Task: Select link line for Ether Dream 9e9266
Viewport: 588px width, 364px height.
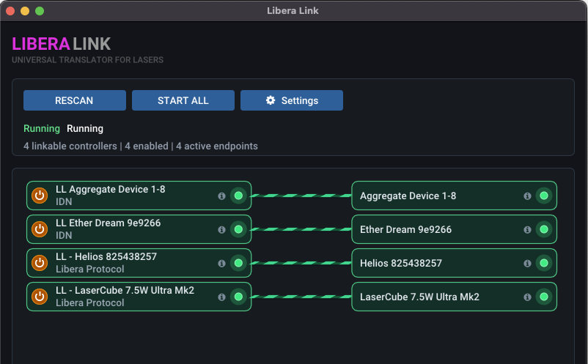Action: click(301, 229)
